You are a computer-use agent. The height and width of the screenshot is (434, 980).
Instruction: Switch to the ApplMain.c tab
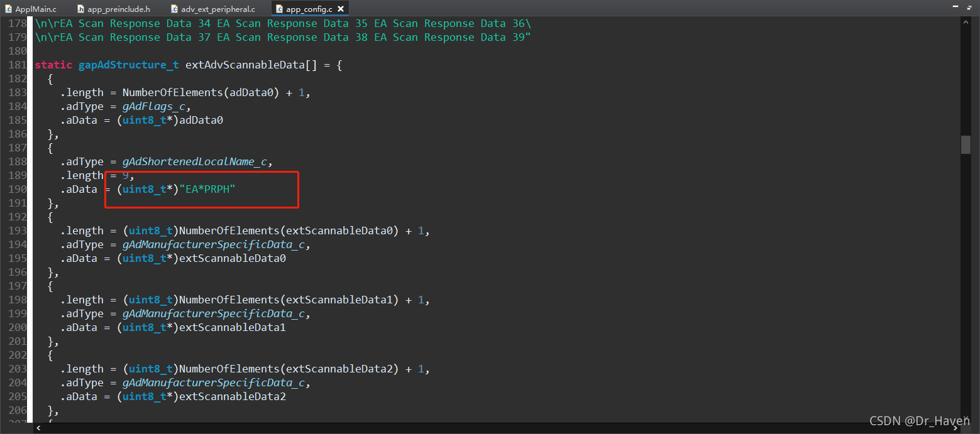coord(31,9)
